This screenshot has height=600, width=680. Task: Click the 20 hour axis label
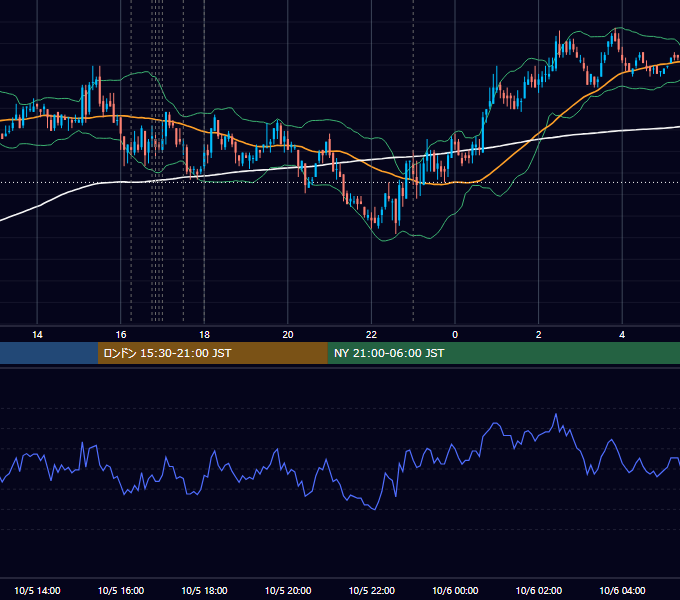(x=288, y=335)
